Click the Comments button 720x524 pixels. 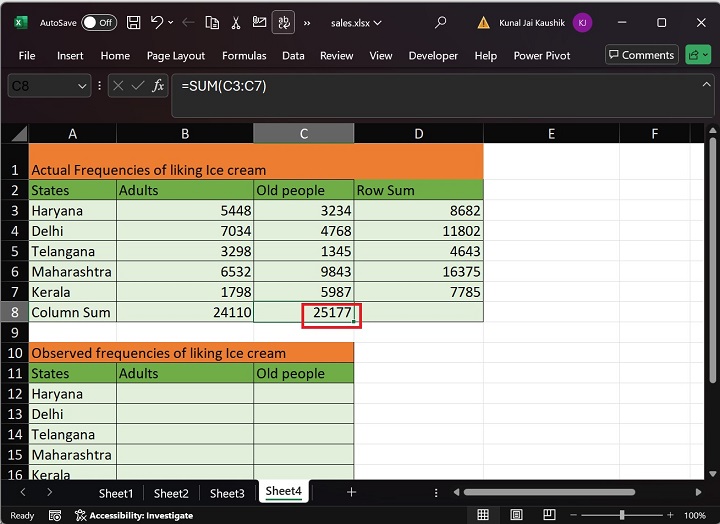(x=641, y=55)
